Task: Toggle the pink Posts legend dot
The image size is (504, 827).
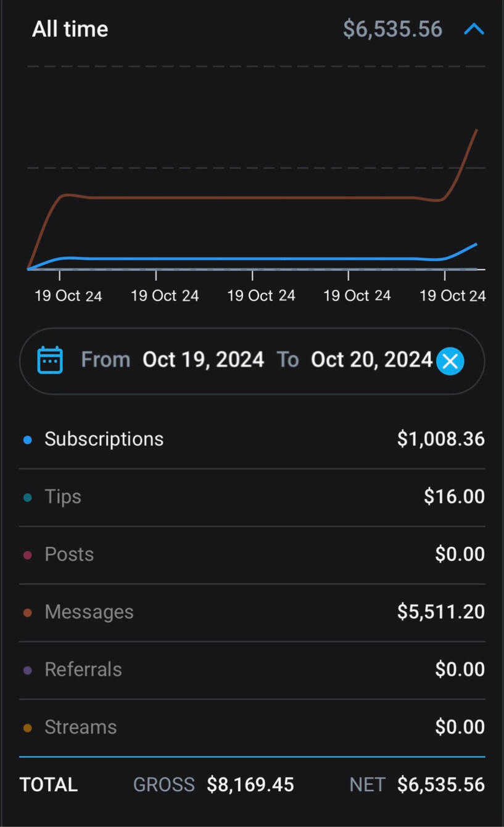Action: [x=27, y=555]
